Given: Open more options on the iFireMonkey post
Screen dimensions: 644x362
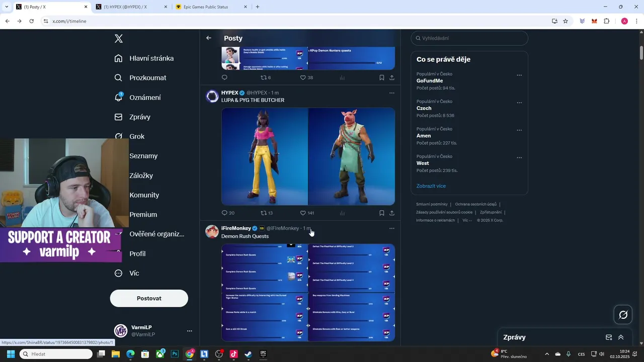Looking at the screenshot, I should [392, 228].
